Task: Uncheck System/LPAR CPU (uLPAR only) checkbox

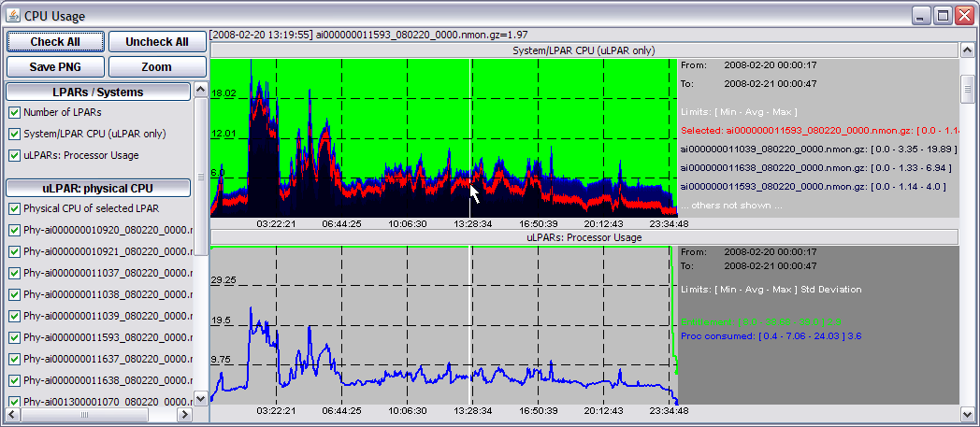Action: click(x=14, y=134)
